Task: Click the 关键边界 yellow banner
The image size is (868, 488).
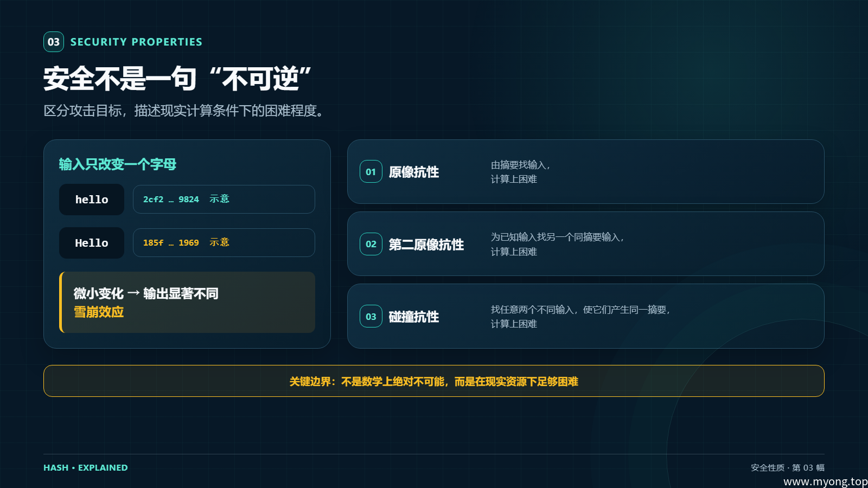Action: (434, 381)
